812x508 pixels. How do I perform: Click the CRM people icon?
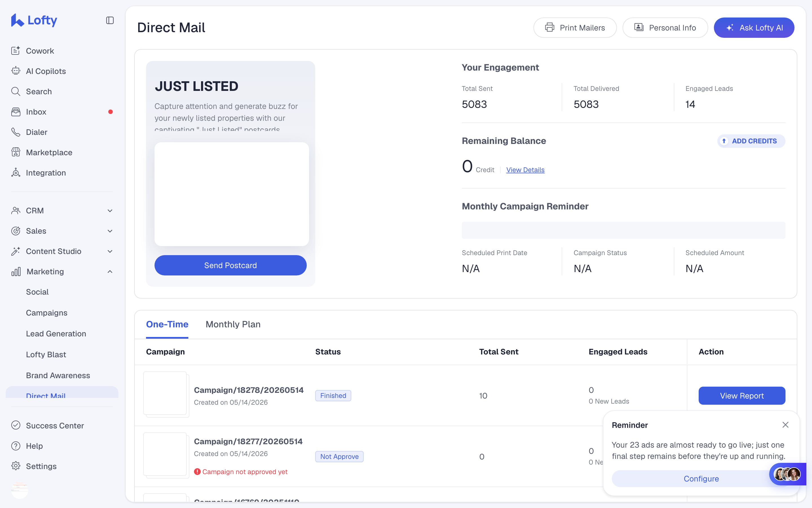[x=16, y=211]
